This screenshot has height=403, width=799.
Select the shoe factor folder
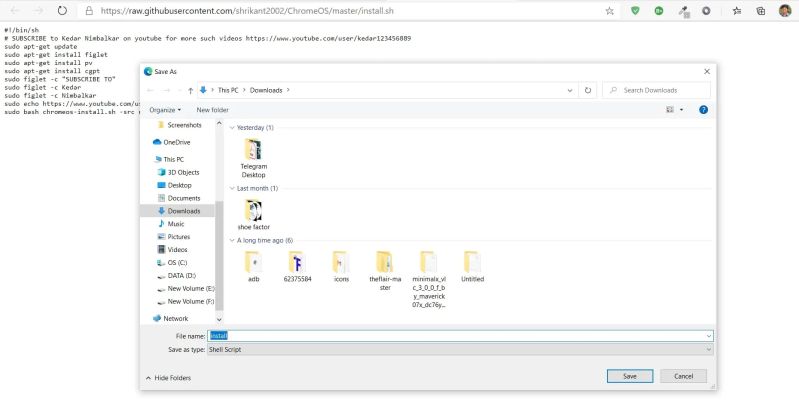[253, 215]
